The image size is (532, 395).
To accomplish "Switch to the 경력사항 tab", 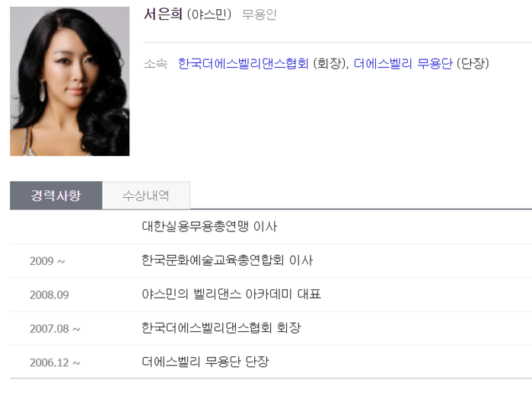I will [56, 196].
